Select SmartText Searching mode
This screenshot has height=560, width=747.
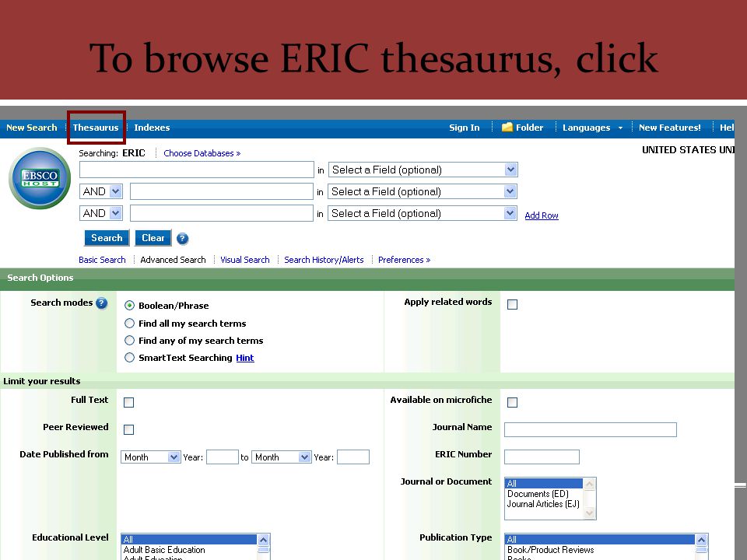point(129,358)
